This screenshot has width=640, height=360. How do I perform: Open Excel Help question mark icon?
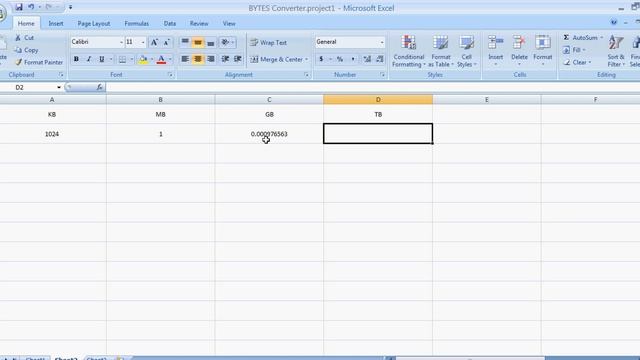tap(613, 22)
